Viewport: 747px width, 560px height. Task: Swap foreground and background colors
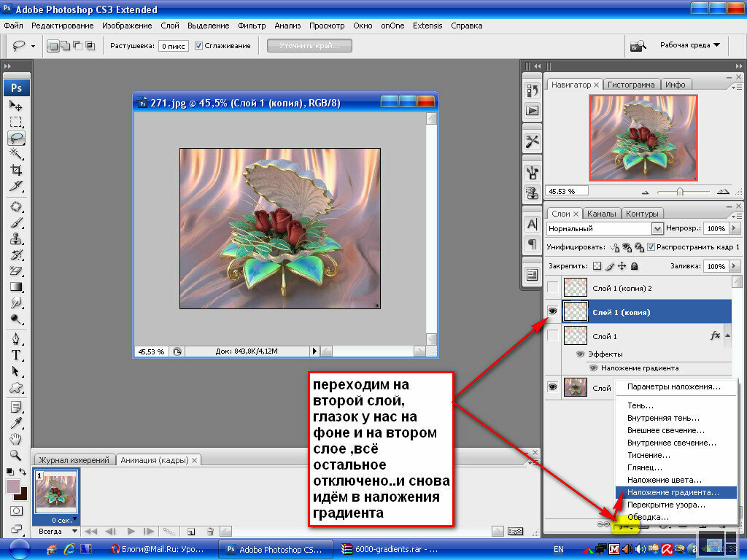tap(23, 472)
